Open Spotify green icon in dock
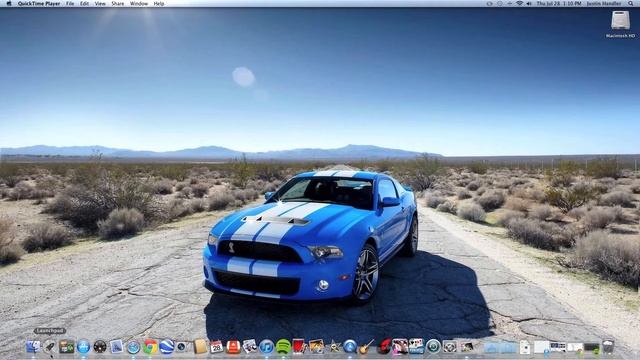 pos(283,347)
